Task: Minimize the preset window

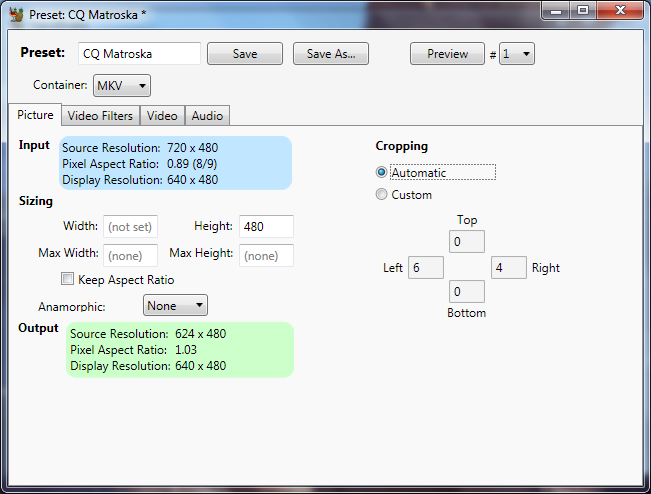Action: (x=556, y=10)
